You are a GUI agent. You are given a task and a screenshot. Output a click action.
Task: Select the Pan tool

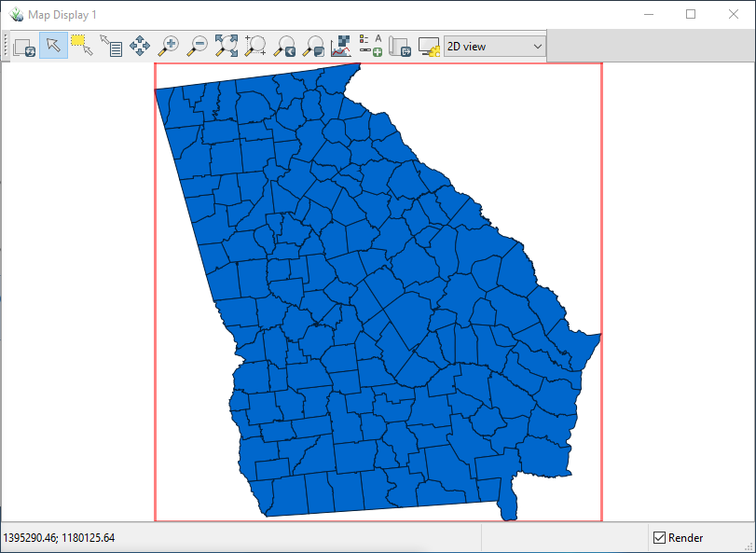coord(140,46)
